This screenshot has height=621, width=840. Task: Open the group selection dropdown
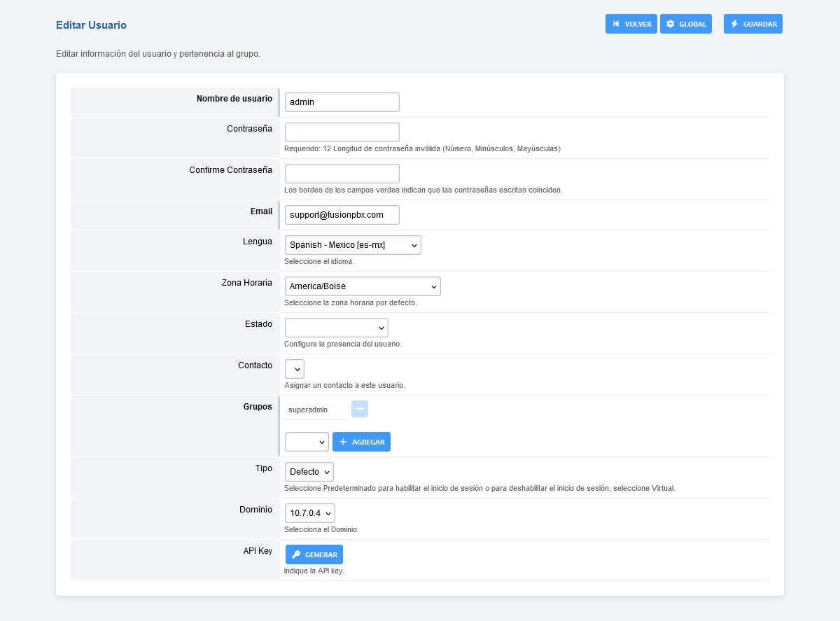307,442
